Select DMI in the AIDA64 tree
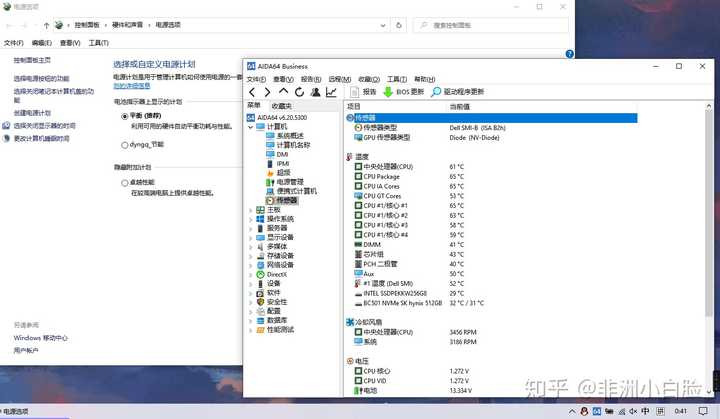720x419 pixels. (277, 154)
